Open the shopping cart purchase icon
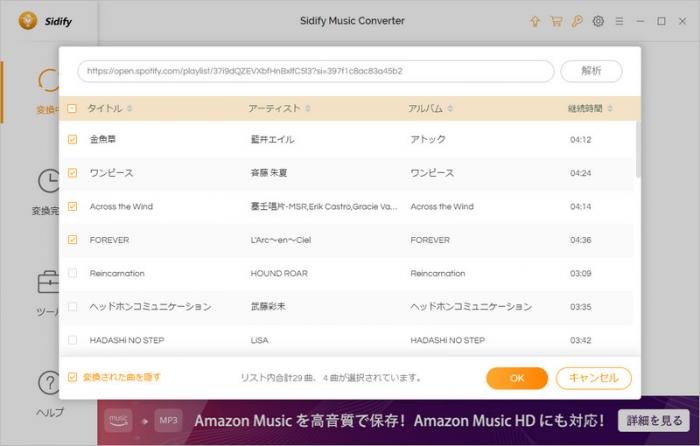The width and height of the screenshot is (700, 446). pos(556,21)
